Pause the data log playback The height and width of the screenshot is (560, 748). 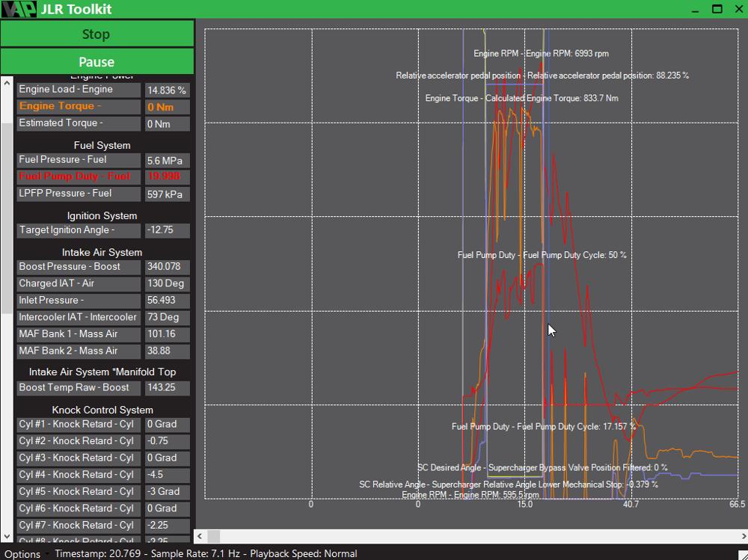pyautogui.click(x=96, y=61)
